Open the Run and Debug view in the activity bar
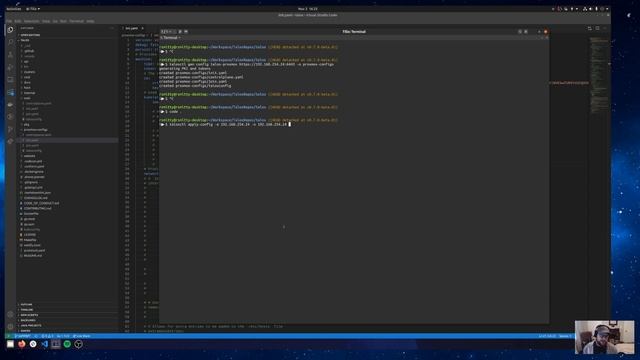The height and width of the screenshot is (360, 640). pos(10,67)
